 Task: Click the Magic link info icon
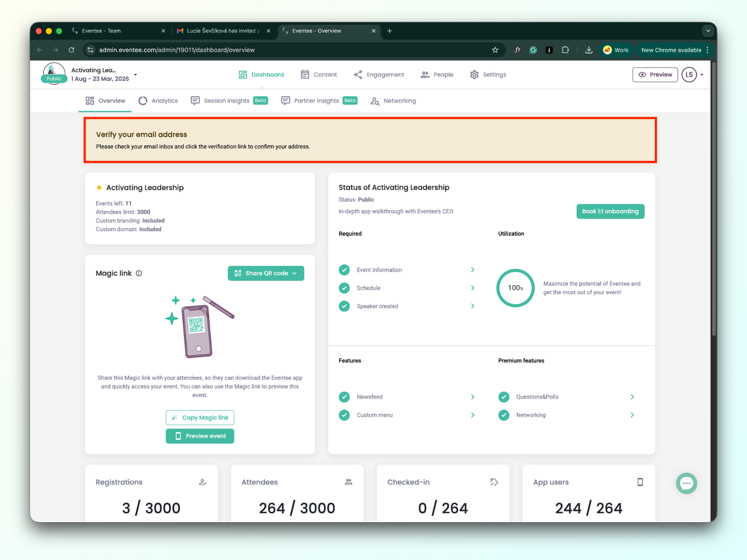tap(139, 273)
